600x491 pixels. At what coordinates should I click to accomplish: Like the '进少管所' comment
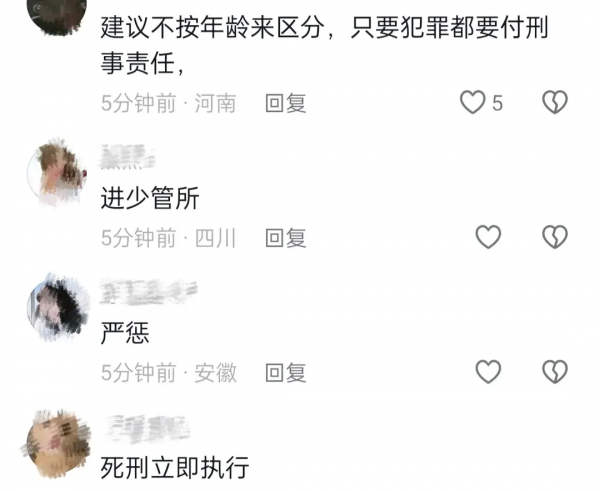click(x=488, y=237)
